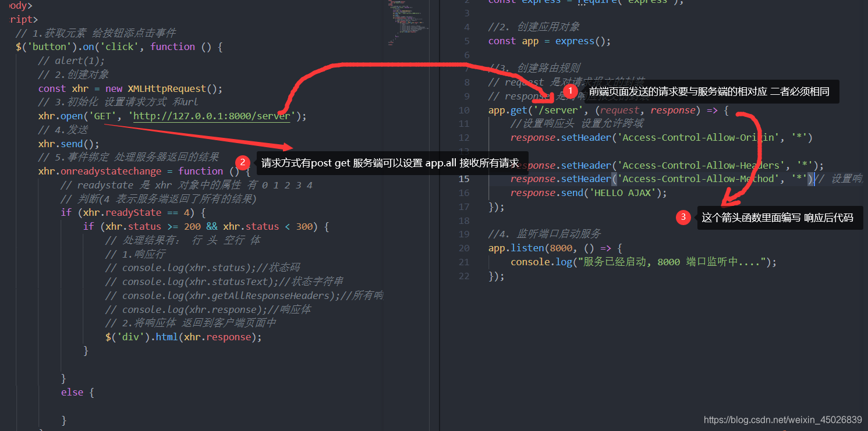
Task: Click the comment '// 1.响应行'
Action: point(135,255)
